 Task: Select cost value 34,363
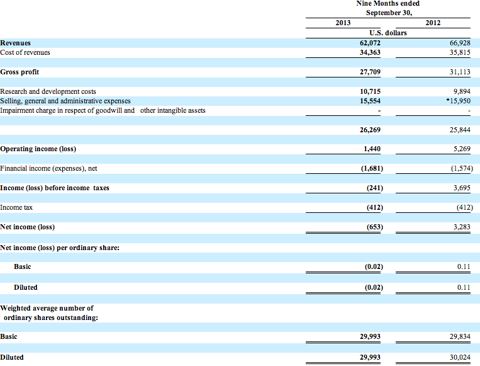click(370, 52)
